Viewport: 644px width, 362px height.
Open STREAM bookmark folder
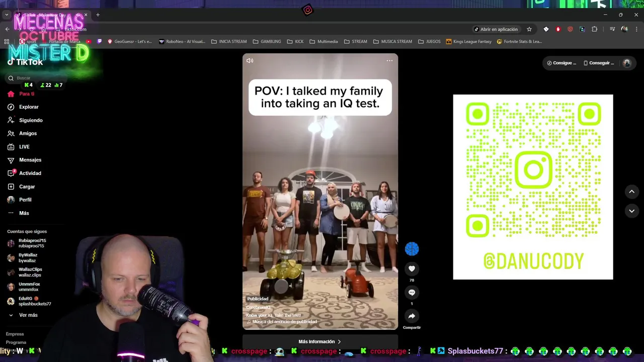click(355, 41)
